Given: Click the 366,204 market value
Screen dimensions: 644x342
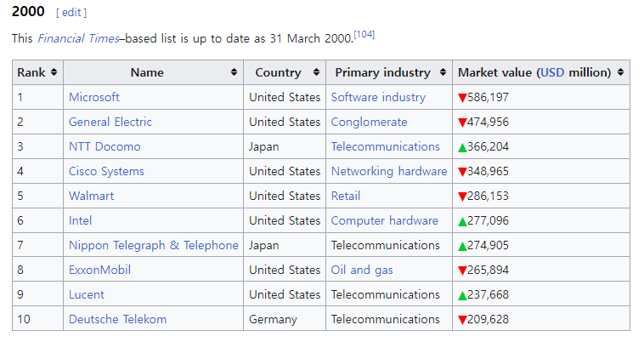Looking at the screenshot, I should coord(488,146).
